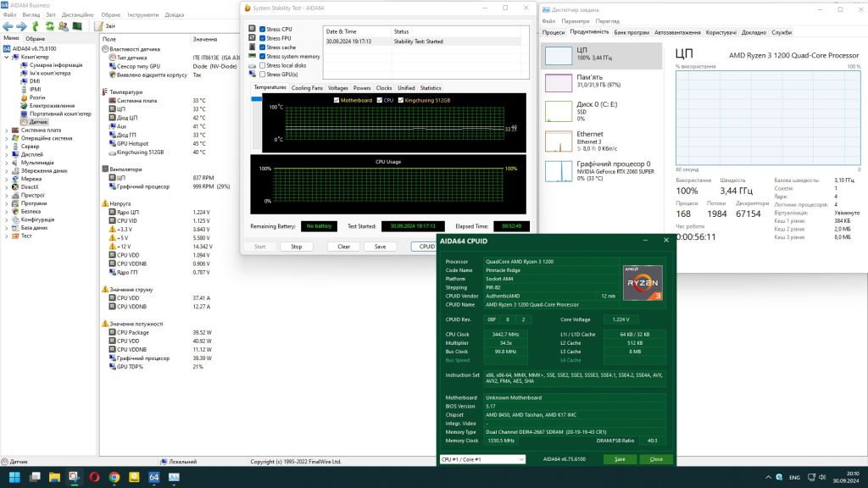
Task: Open Task Manager from the taskbar
Action: click(x=174, y=477)
